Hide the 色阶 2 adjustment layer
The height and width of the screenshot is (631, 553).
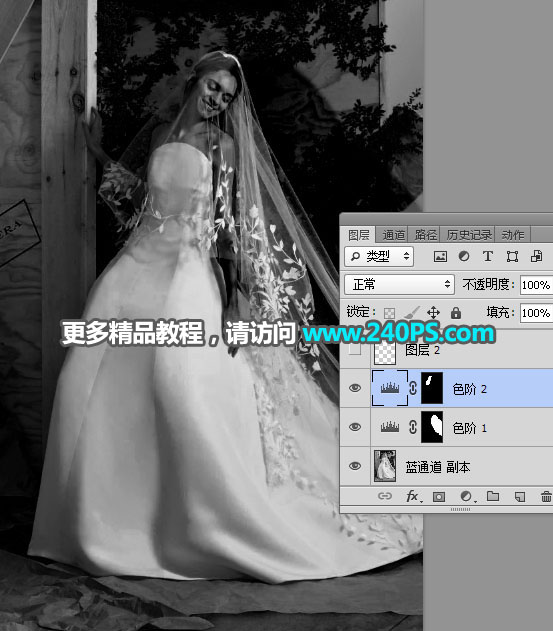coord(355,388)
